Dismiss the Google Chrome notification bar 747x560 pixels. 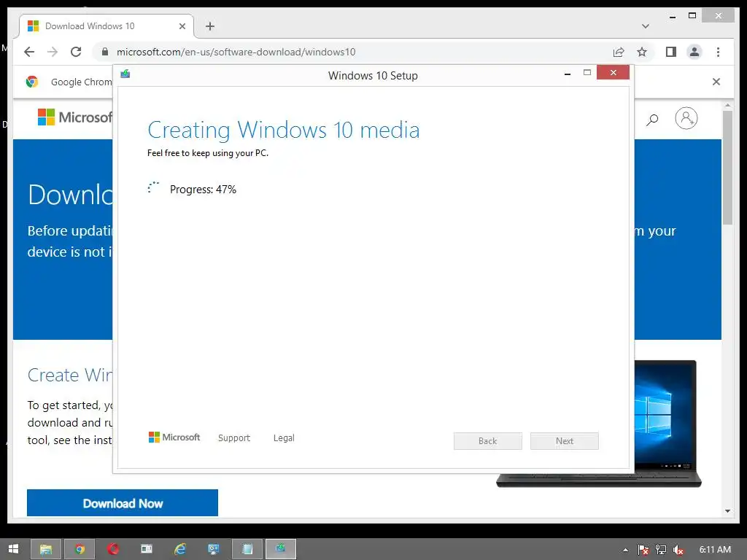point(716,82)
